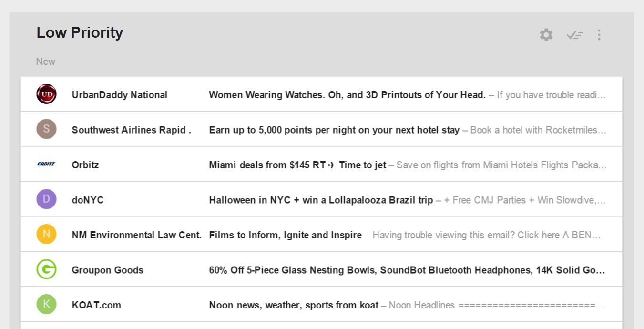This screenshot has width=644, height=329.
Task: Open Films to Inform, Ignite and Inspire email
Action: click(x=285, y=235)
